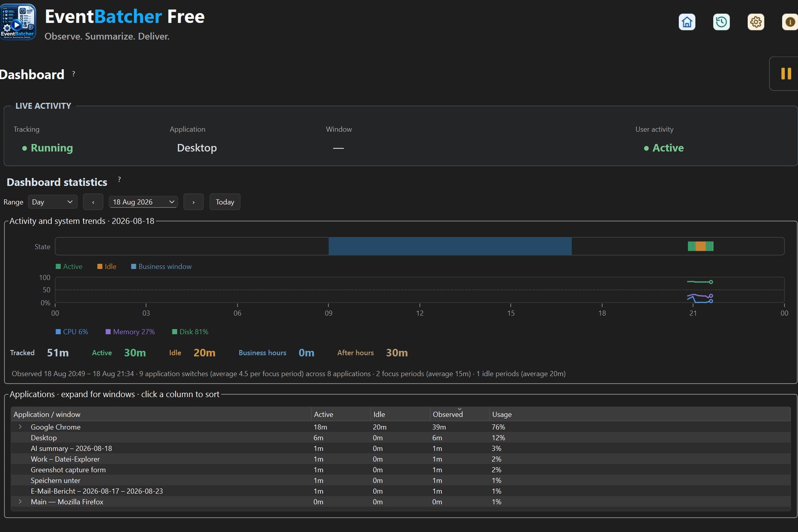Go to the next day
This screenshot has height=532, width=798.
193,202
